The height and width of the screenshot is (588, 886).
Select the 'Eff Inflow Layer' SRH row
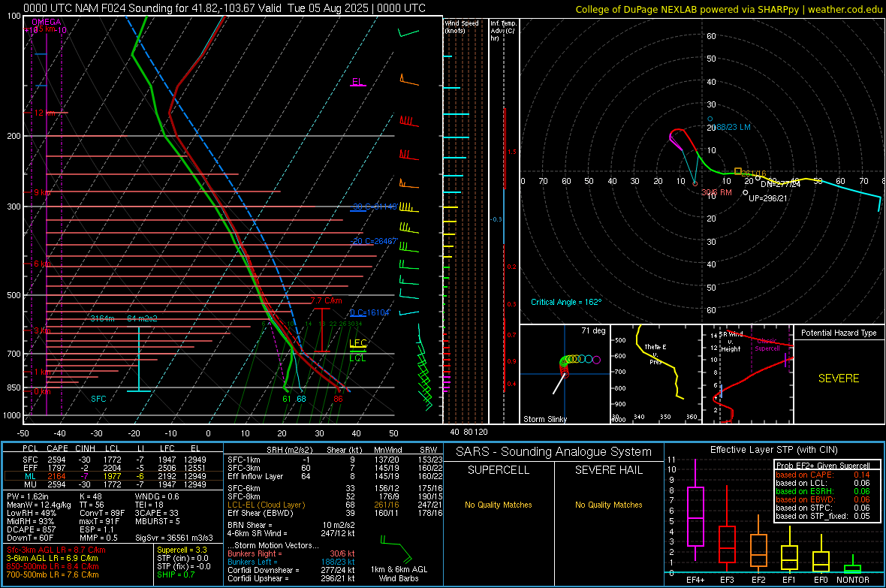click(x=335, y=476)
